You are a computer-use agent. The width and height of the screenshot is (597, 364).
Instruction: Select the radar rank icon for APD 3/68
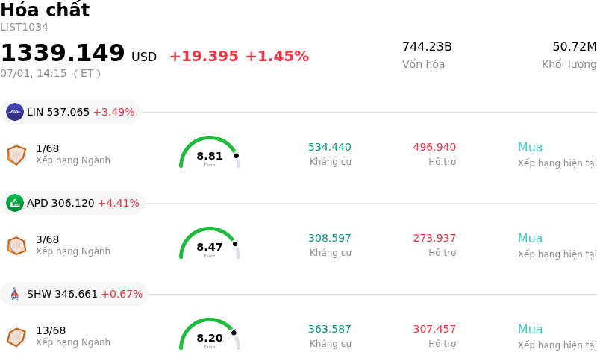(x=16, y=245)
